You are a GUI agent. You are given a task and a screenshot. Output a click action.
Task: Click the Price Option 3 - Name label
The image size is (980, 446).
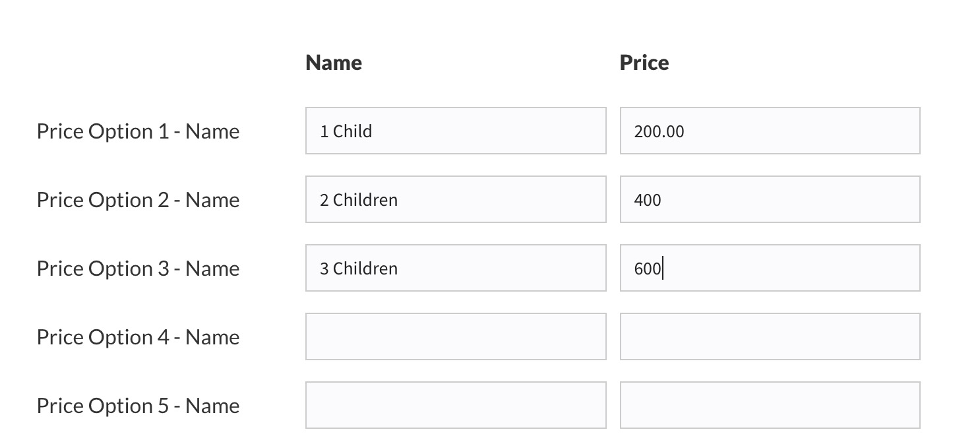138,269
